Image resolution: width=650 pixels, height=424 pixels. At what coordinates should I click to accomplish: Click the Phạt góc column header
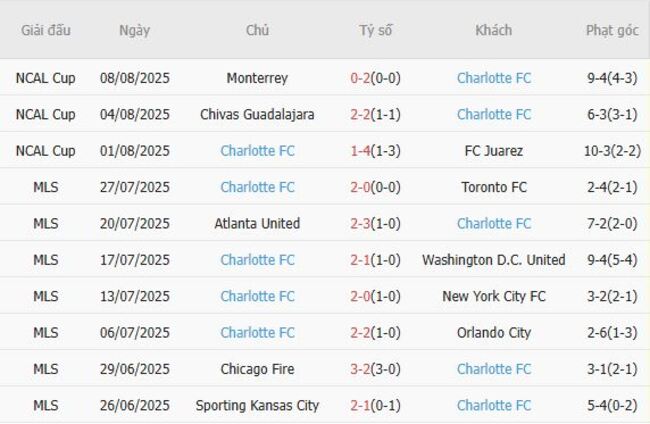[612, 30]
